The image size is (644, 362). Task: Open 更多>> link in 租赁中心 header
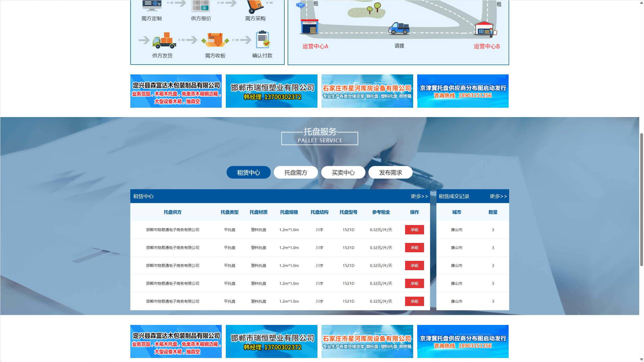419,196
